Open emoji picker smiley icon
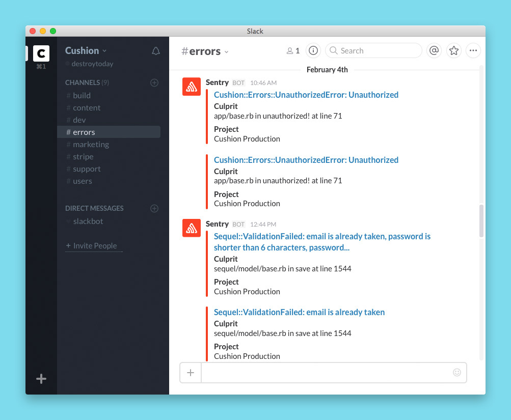 pyautogui.click(x=457, y=373)
